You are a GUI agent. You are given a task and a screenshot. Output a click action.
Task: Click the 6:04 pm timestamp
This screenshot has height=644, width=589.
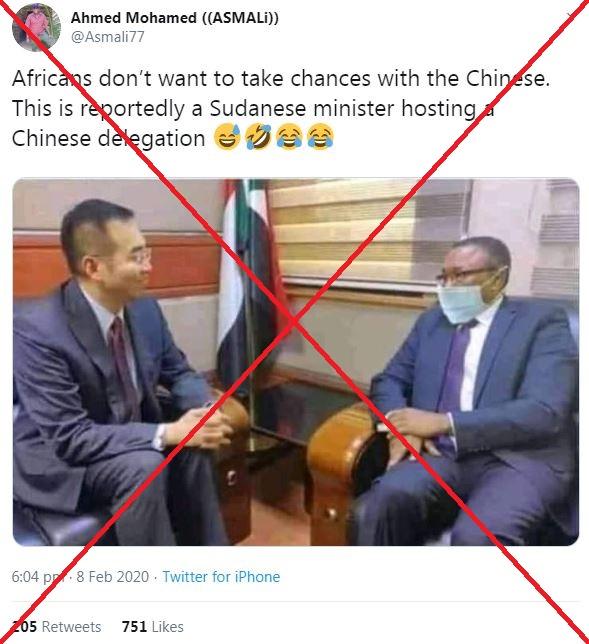coord(39,577)
